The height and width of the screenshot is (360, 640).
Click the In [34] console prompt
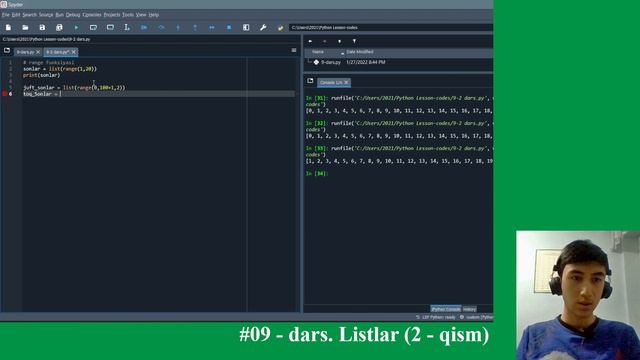(x=317, y=173)
